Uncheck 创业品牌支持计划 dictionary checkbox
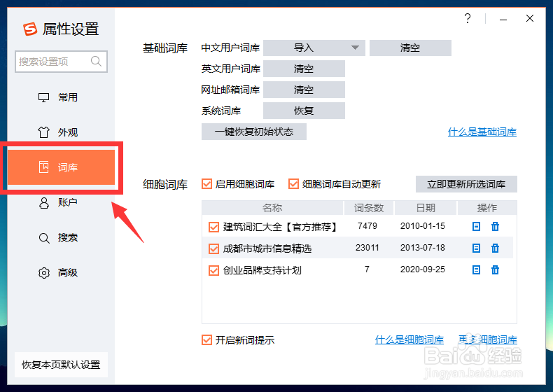The image size is (553, 392). [x=213, y=270]
